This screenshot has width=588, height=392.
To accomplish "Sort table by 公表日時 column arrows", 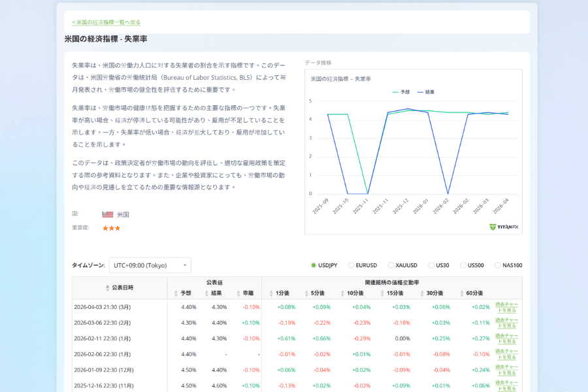I will coord(108,287).
